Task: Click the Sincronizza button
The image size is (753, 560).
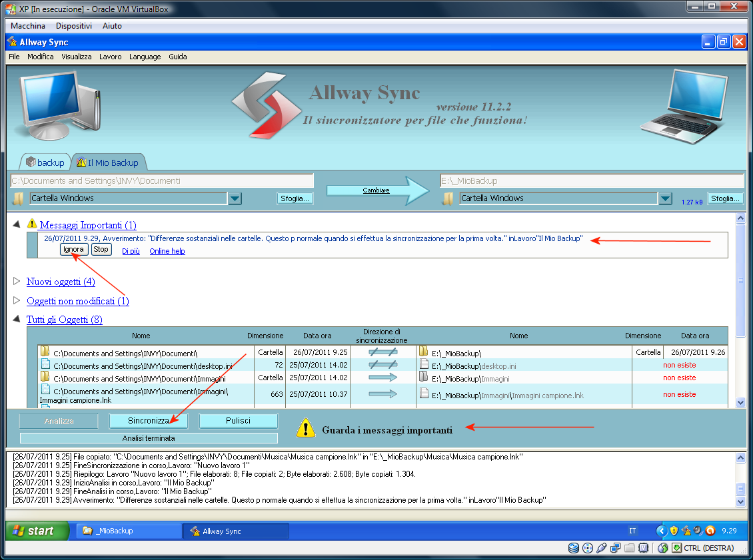Action: tap(149, 421)
